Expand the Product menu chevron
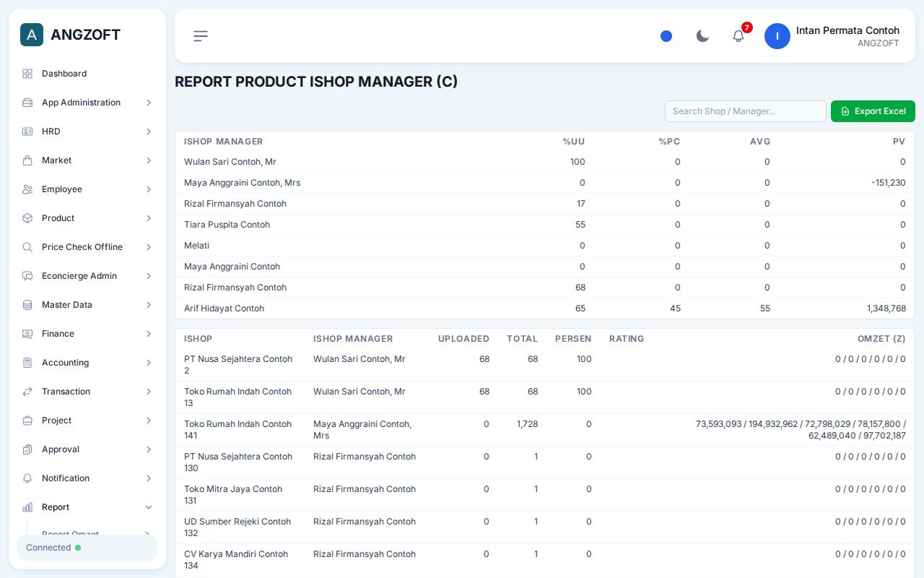 pyautogui.click(x=149, y=218)
